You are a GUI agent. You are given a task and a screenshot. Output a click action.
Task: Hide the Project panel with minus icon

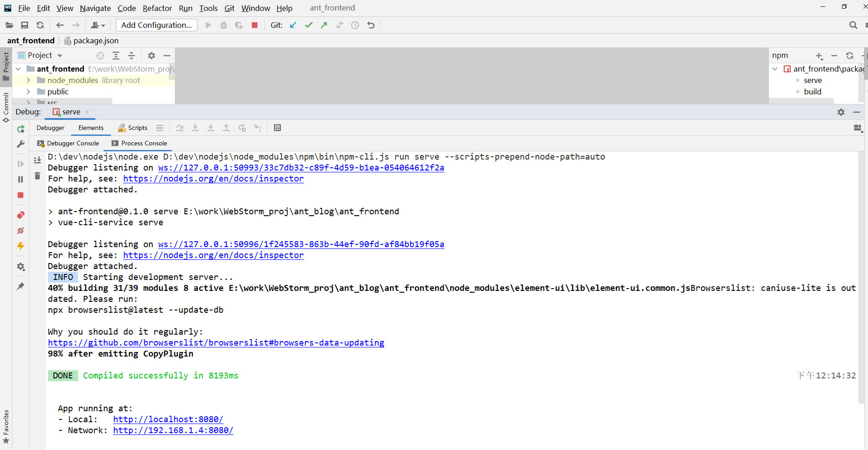pos(167,55)
